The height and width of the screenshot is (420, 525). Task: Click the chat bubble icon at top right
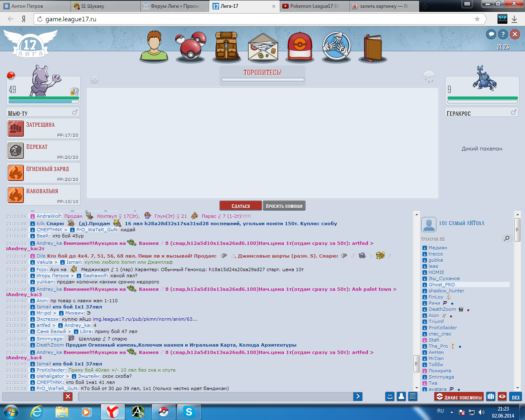coord(491,34)
